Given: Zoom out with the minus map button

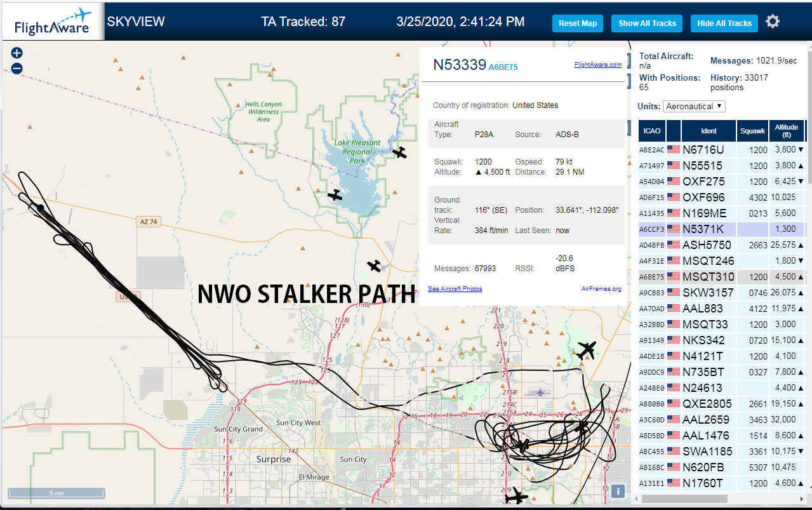Looking at the screenshot, I should [x=17, y=69].
